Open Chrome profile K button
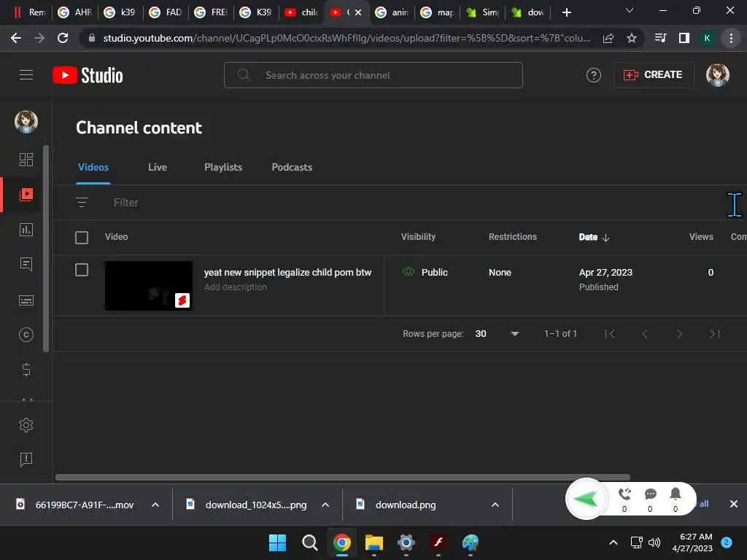The height and width of the screenshot is (560, 747). click(707, 38)
